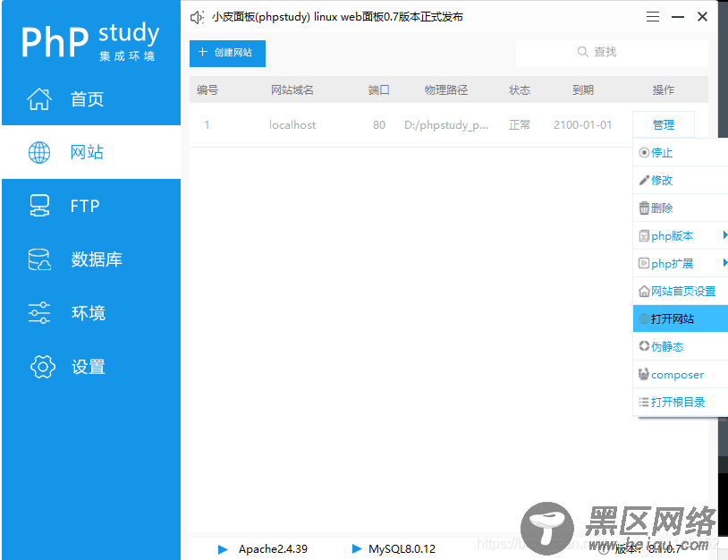Click the stop circle icon
728x560 pixels.
(x=644, y=152)
